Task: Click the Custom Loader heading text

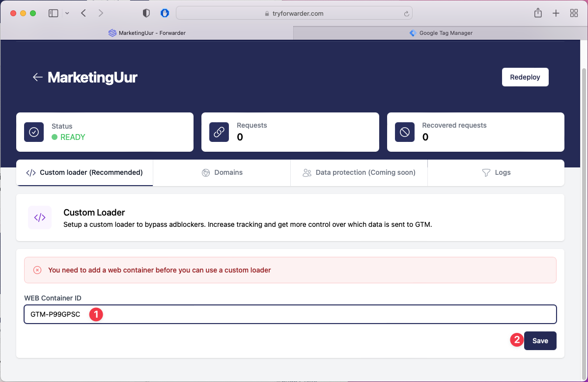Action: click(x=94, y=213)
